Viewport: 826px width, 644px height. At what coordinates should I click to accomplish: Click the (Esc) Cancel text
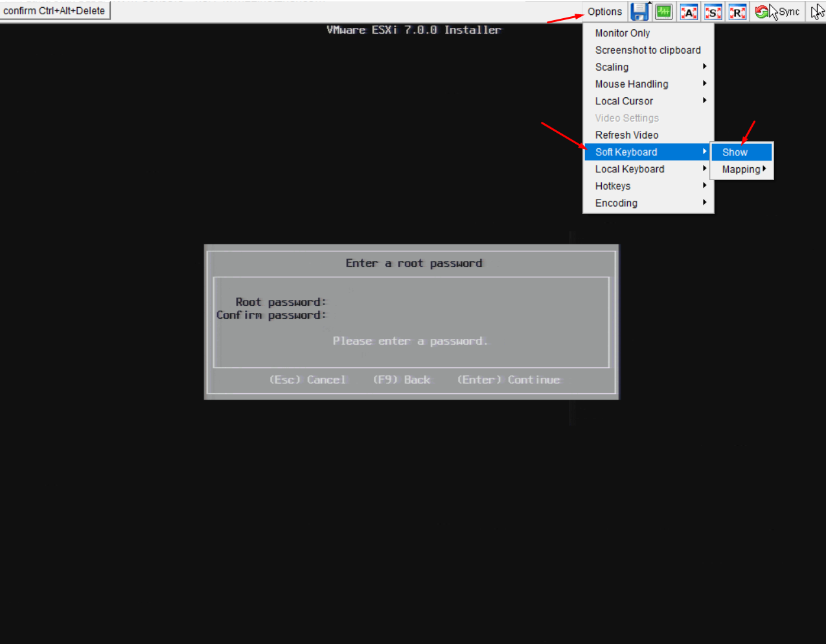(x=308, y=380)
